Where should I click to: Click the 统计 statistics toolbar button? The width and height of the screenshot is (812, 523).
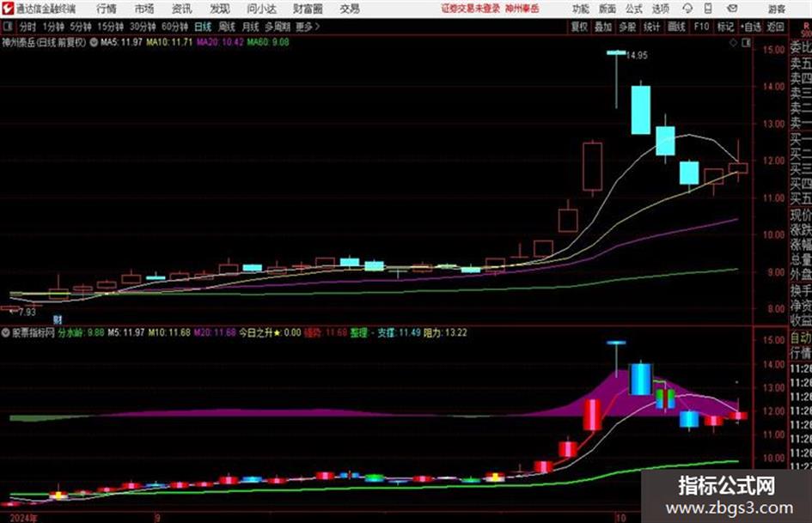click(x=651, y=27)
